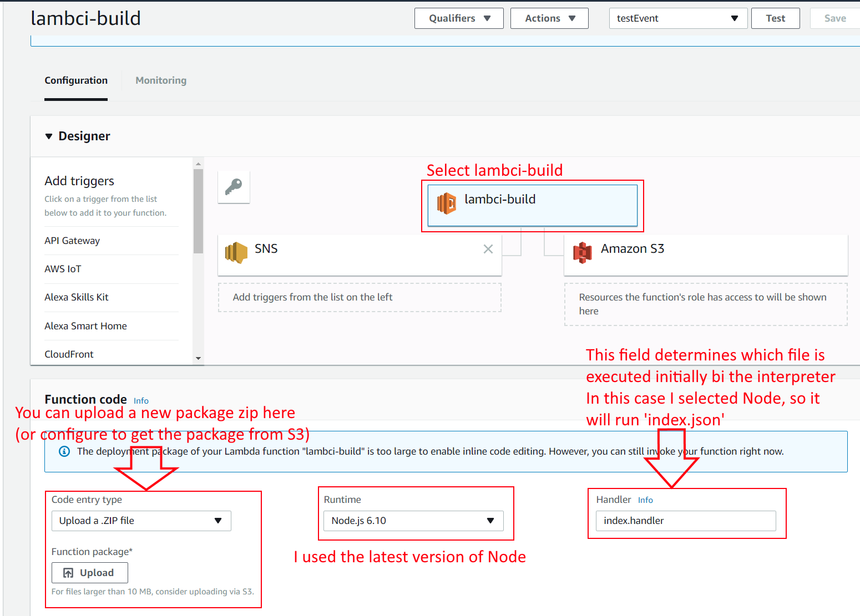The height and width of the screenshot is (616, 860).
Task: Click the Amazon S3 resource icon
Action: [582, 252]
